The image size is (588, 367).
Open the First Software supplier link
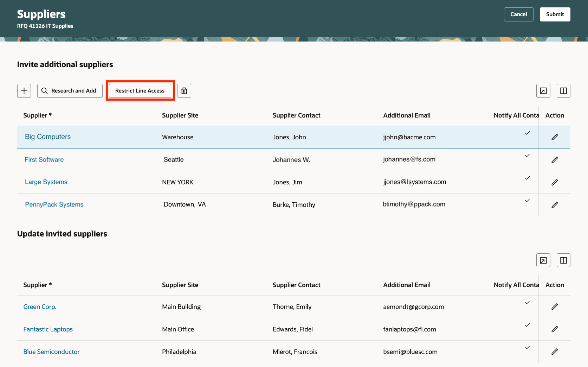(x=44, y=160)
